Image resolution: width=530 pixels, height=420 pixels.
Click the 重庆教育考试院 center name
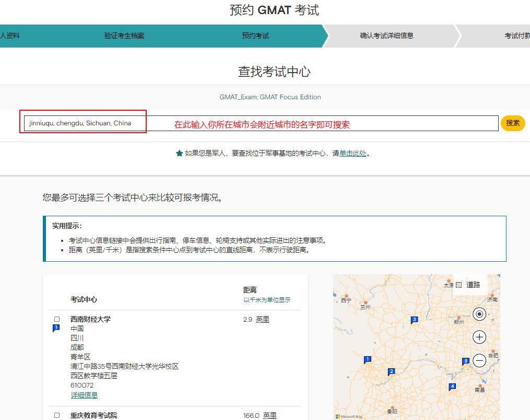[x=93, y=415]
